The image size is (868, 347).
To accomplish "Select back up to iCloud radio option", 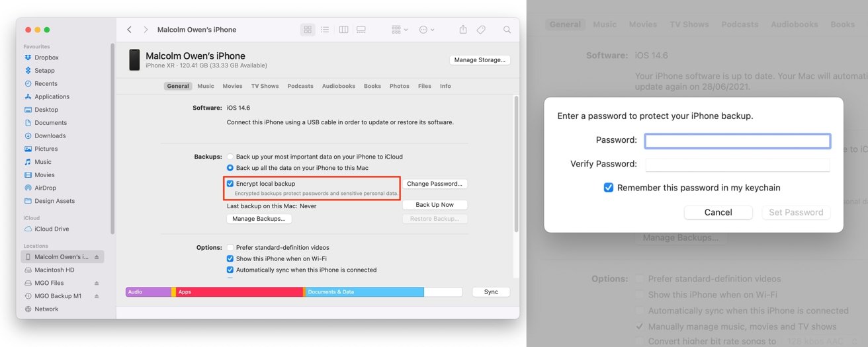I will [x=230, y=157].
